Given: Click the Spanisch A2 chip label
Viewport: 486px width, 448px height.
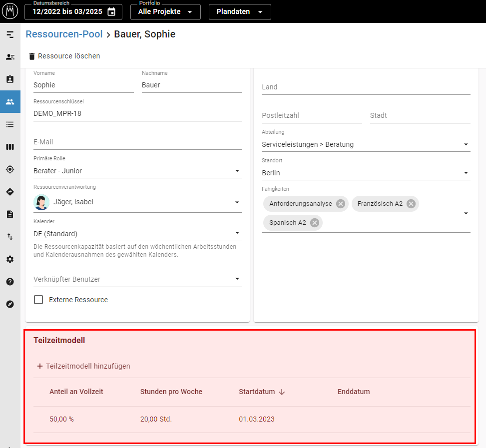Looking at the screenshot, I should tap(288, 222).
